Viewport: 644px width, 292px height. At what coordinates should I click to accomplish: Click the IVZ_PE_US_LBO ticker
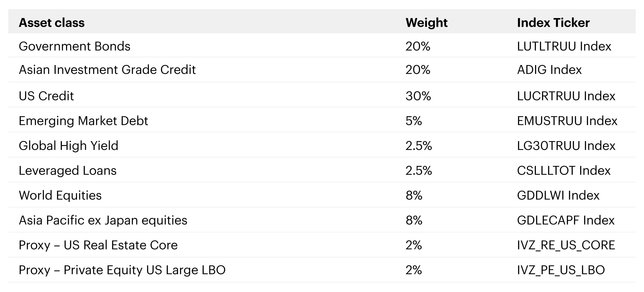561,270
